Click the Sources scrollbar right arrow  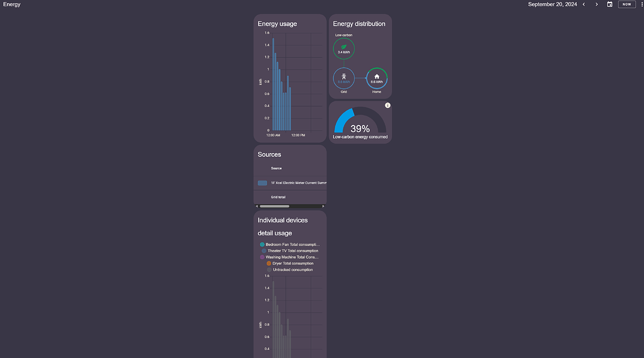323,206
